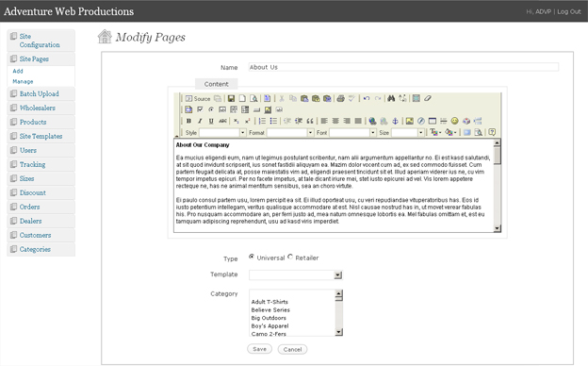The image size is (588, 366).
Task: Click the editor's Save disk icon
Action: coord(231,98)
